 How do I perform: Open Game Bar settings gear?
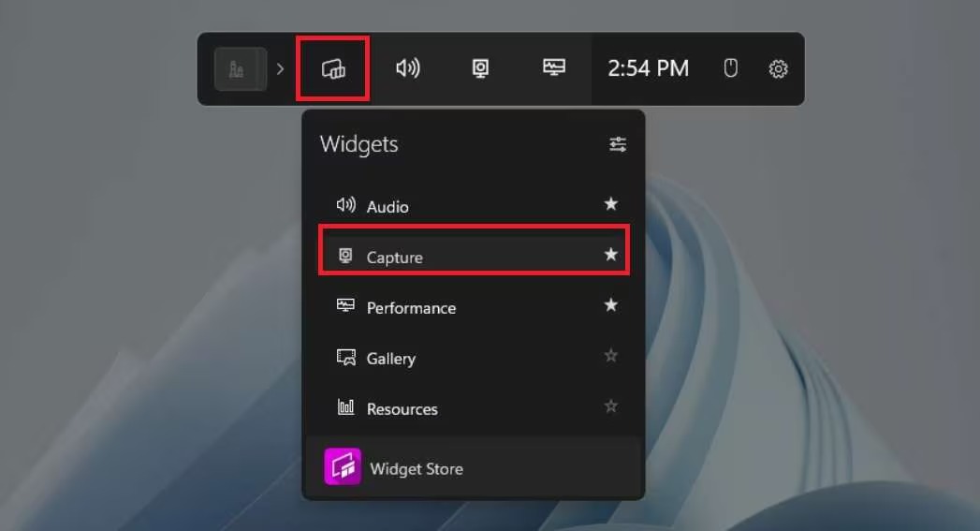point(778,68)
